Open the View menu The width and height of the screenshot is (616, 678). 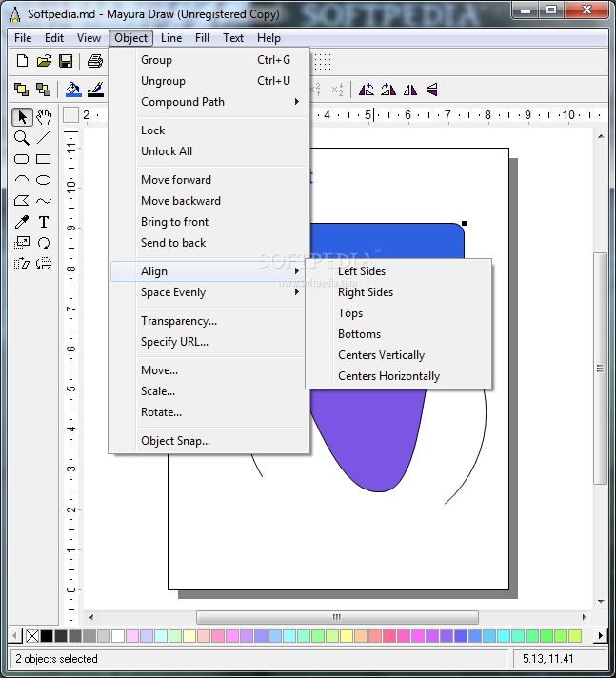tap(89, 38)
